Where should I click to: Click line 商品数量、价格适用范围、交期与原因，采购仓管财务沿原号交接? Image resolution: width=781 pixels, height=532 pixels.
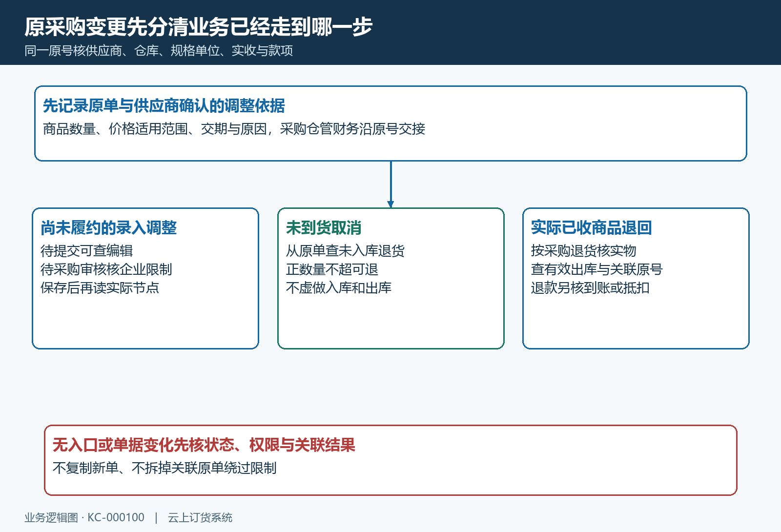234,129
